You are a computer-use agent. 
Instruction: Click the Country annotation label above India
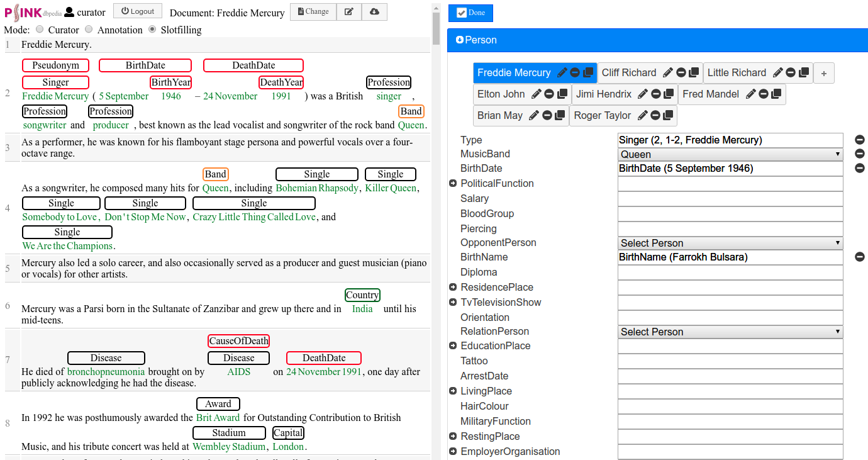click(362, 295)
